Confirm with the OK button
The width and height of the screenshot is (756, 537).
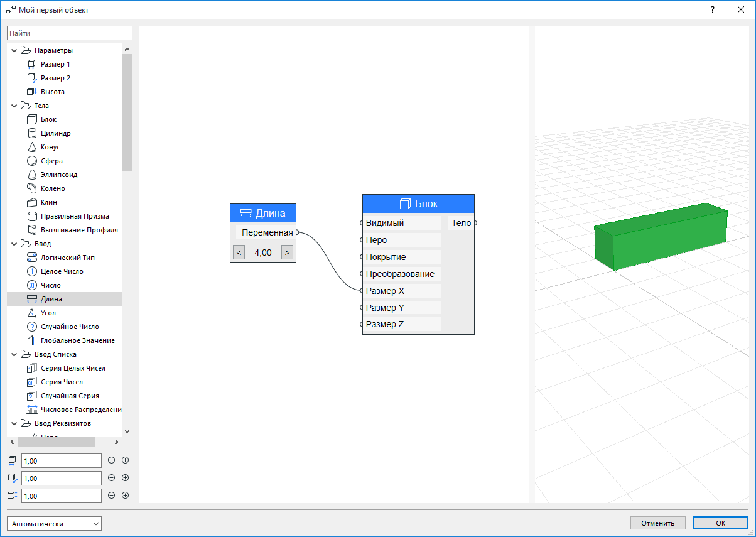pos(720,523)
